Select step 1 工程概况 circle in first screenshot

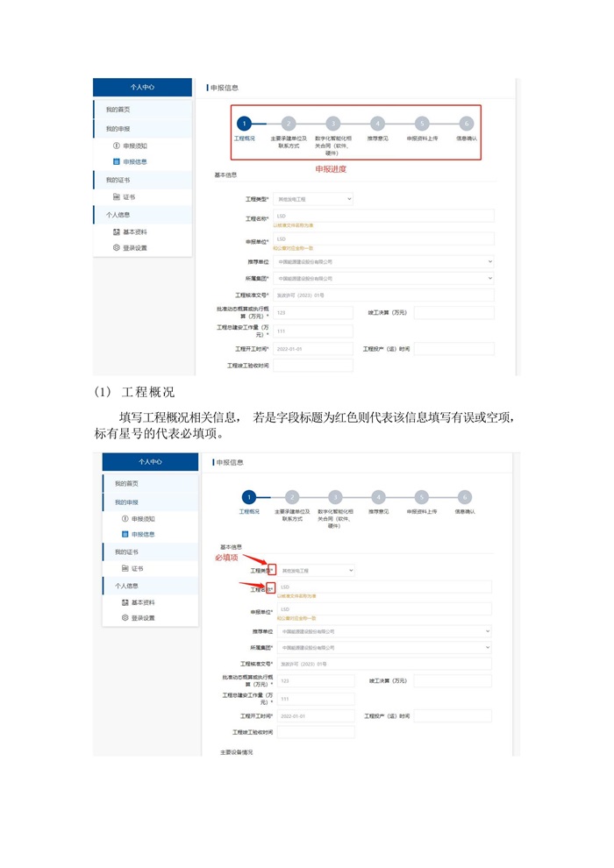244,124
